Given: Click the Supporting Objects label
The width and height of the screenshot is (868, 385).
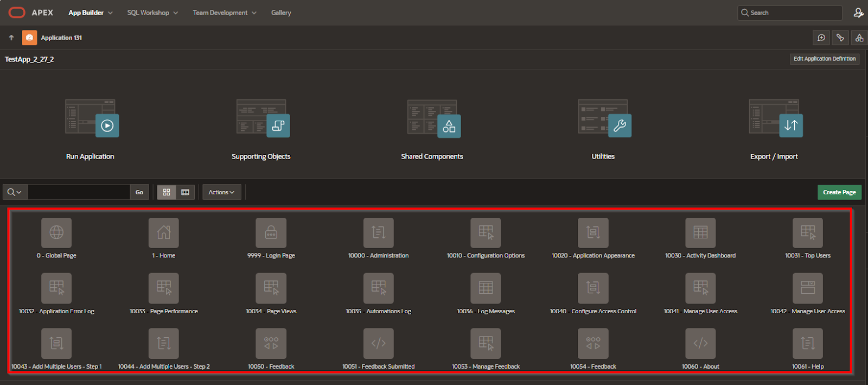Looking at the screenshot, I should pyautogui.click(x=261, y=156).
